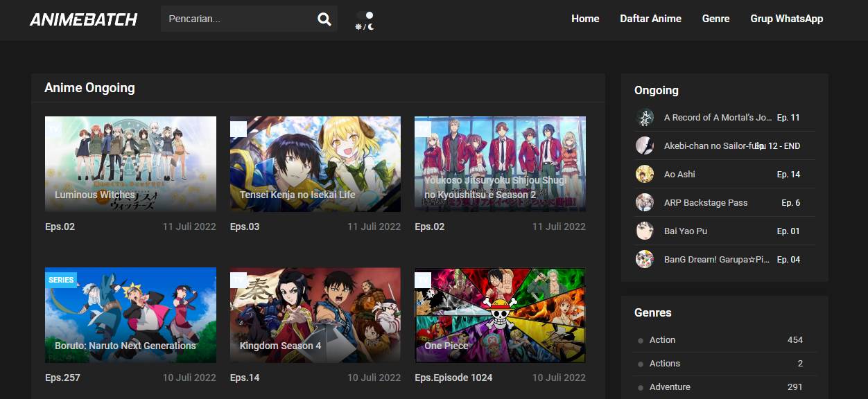Screen dimensions: 868x399
Task: Click the Ep. 11 label in Ongoing list
Action: [788, 117]
